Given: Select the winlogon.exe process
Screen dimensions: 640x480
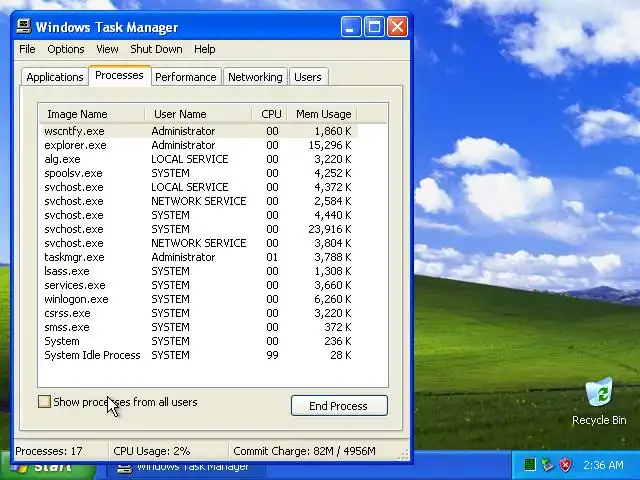Looking at the screenshot, I should click(x=198, y=299).
